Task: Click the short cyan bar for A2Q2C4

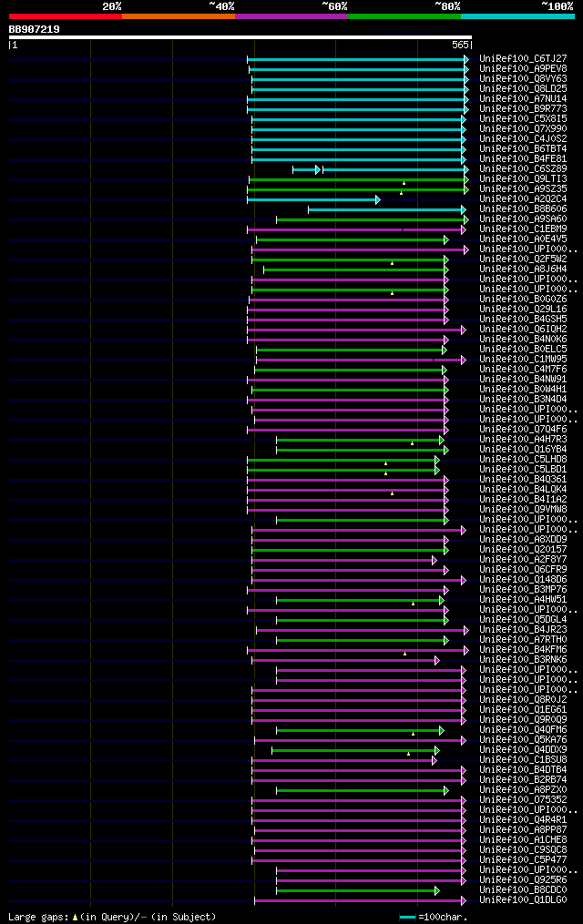Action: pos(313,200)
